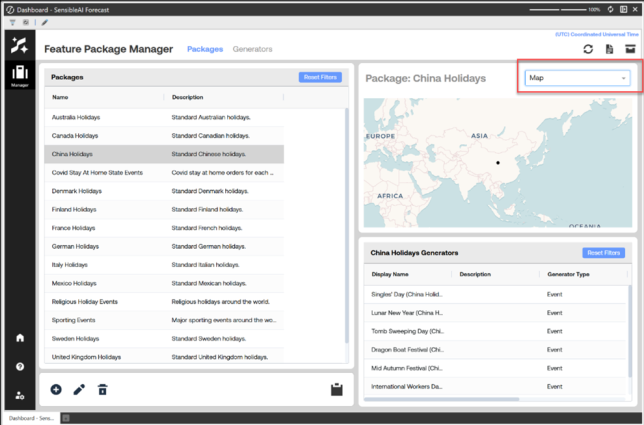Select the Sporting Events package row
This screenshot has width=644, height=425.
click(x=164, y=320)
